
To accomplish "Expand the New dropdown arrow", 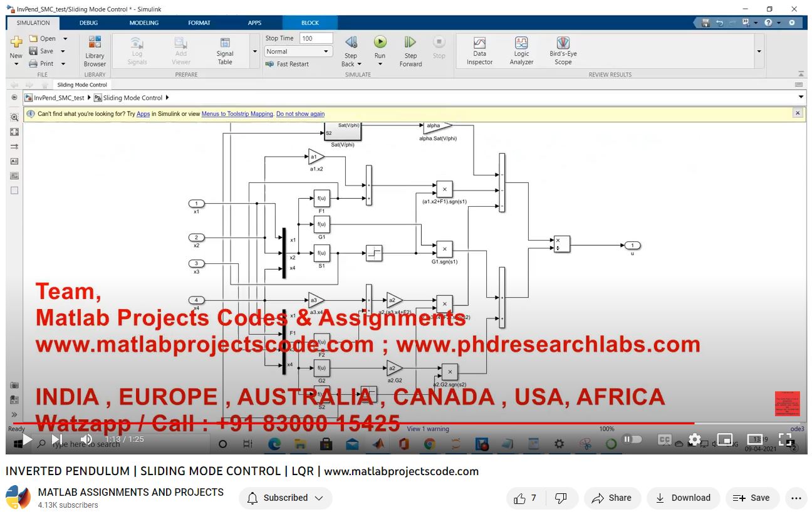I will (x=16, y=64).
